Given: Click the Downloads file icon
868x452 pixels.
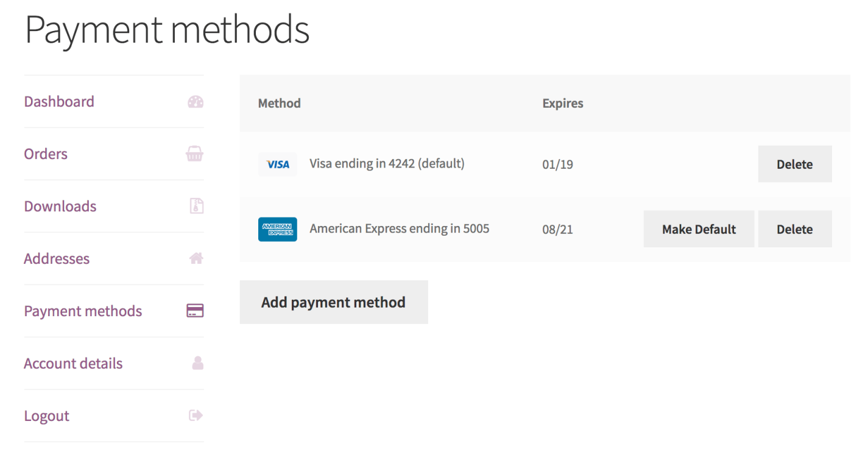Looking at the screenshot, I should [196, 207].
